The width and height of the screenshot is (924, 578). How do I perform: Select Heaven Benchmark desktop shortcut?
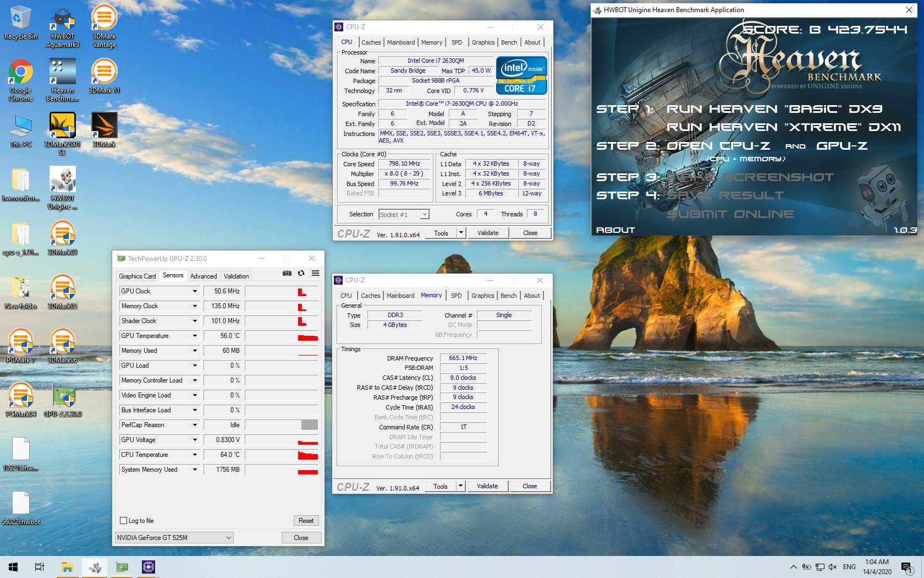click(x=62, y=80)
